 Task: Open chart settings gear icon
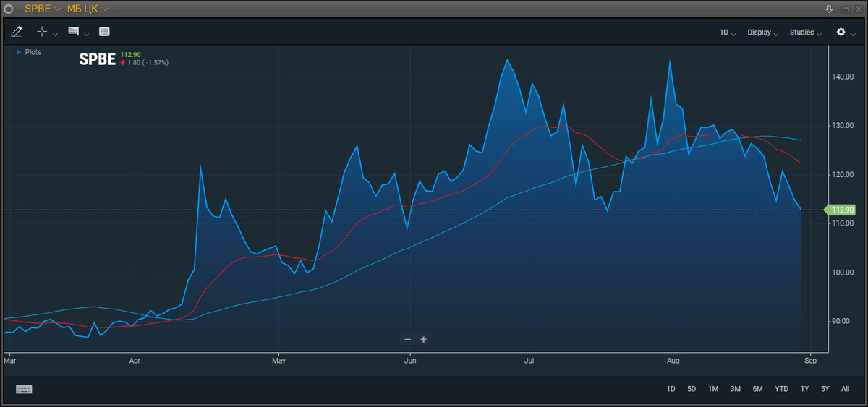[x=841, y=32]
